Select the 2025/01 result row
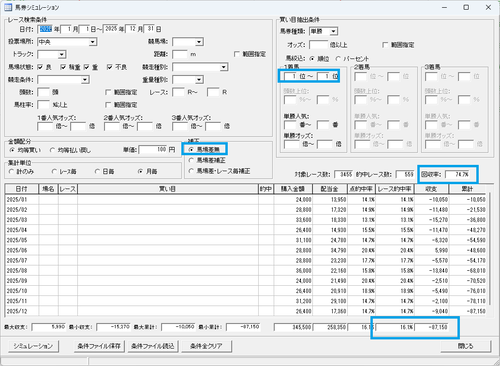Image resolution: width=500 pixels, height=366 pixels. (246, 199)
